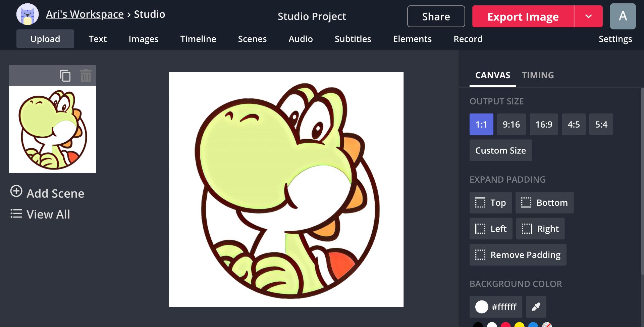
Task: Open the Elements menu
Action: click(x=412, y=39)
